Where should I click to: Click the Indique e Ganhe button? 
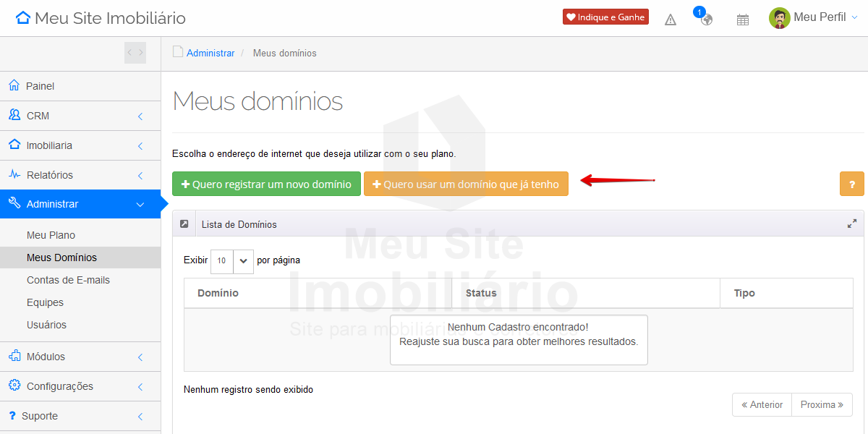tap(605, 17)
